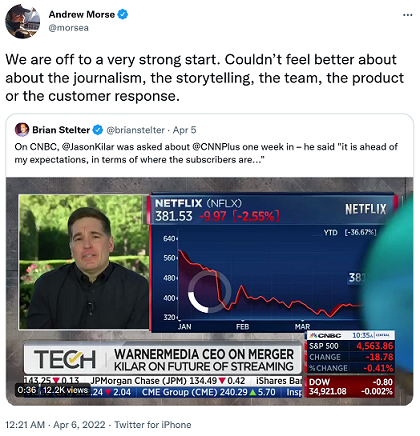Click the quoted tweet text about expectations
The height and width of the screenshot is (436, 420).
(206, 153)
